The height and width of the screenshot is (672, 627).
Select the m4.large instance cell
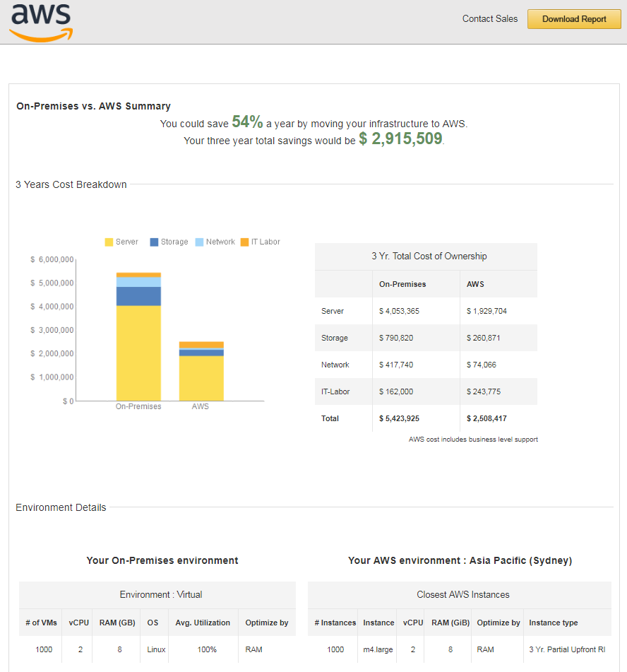pos(378,649)
